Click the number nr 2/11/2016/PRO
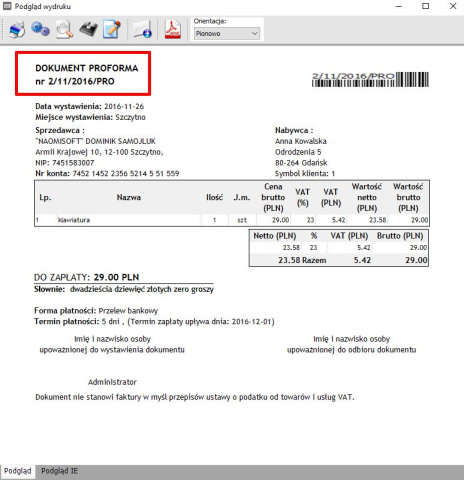This screenshot has height=480, width=464. coord(75,81)
